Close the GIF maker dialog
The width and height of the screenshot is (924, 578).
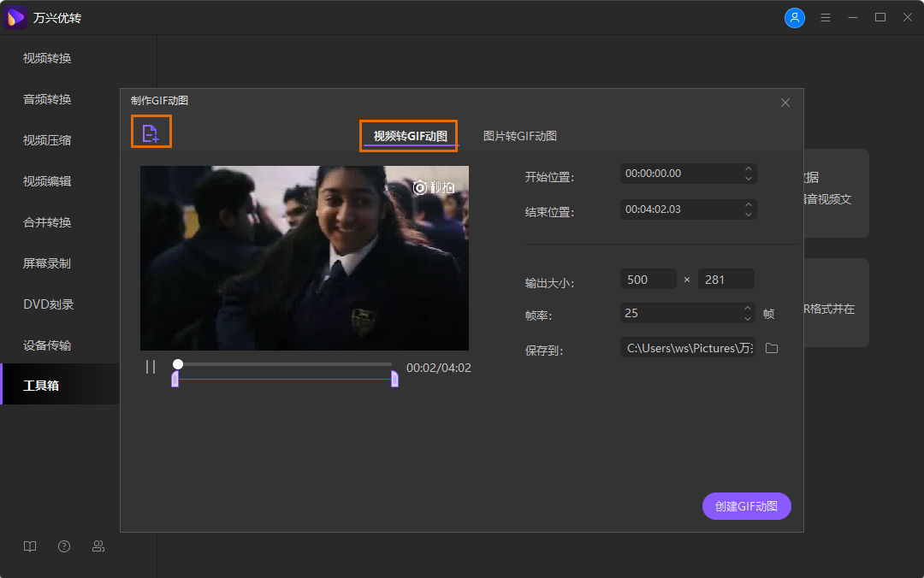pos(785,103)
